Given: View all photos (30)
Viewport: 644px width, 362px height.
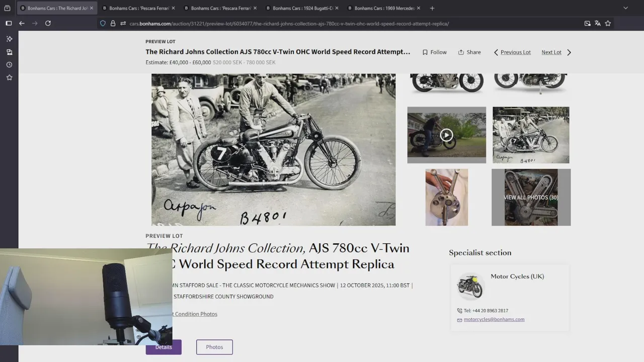Looking at the screenshot, I should (x=531, y=197).
